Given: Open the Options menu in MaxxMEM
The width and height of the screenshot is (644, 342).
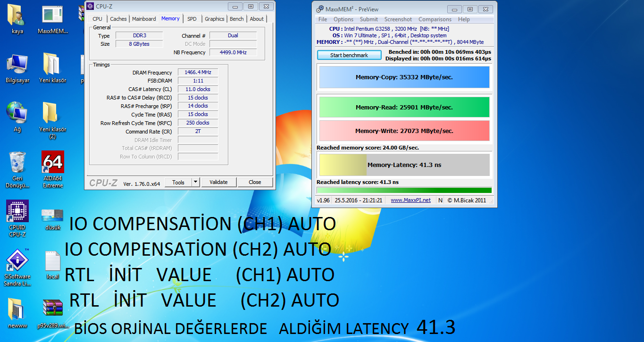Looking at the screenshot, I should pyautogui.click(x=343, y=19).
